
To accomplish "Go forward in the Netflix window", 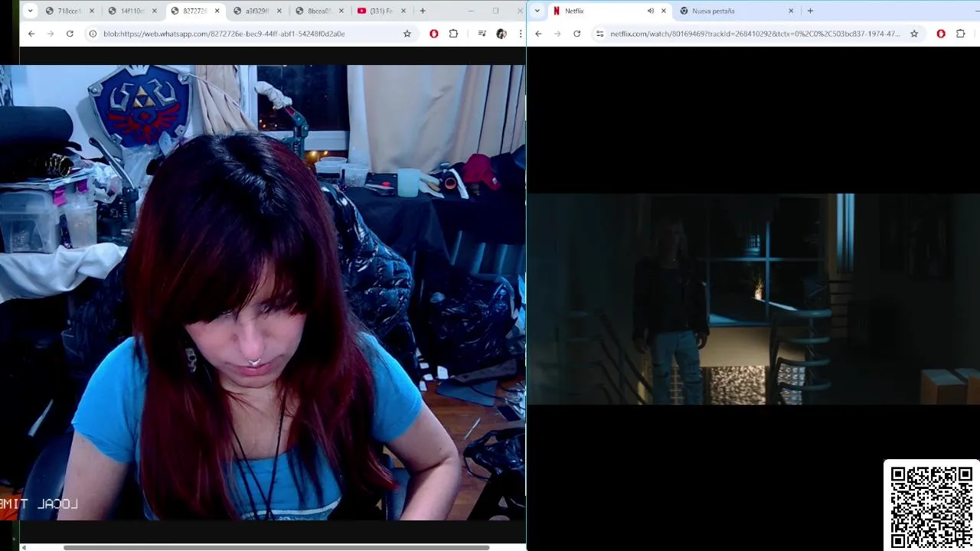I will 557,34.
